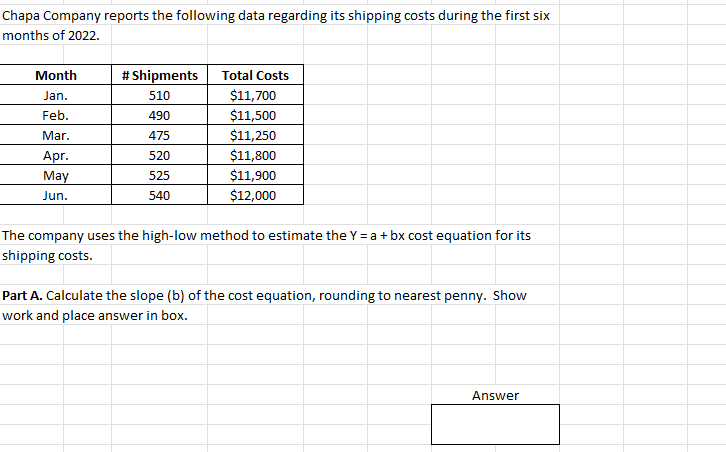
Task: Click the high-low method sentence
Action: (266, 236)
